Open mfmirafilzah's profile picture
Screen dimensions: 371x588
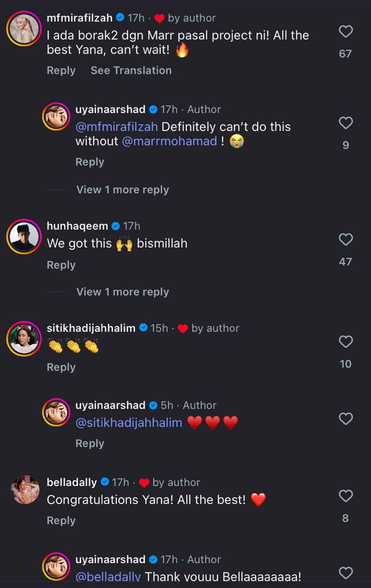pos(24,28)
